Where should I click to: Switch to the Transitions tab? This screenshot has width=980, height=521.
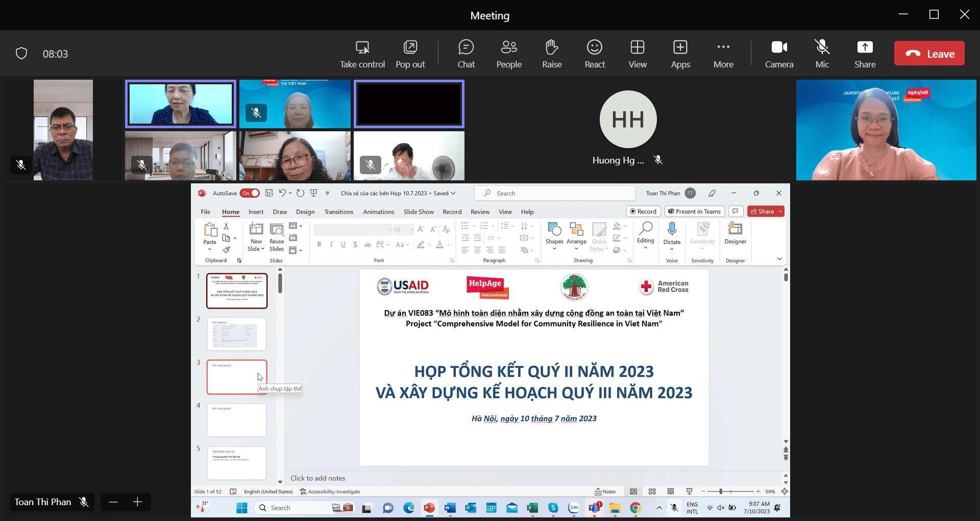338,211
